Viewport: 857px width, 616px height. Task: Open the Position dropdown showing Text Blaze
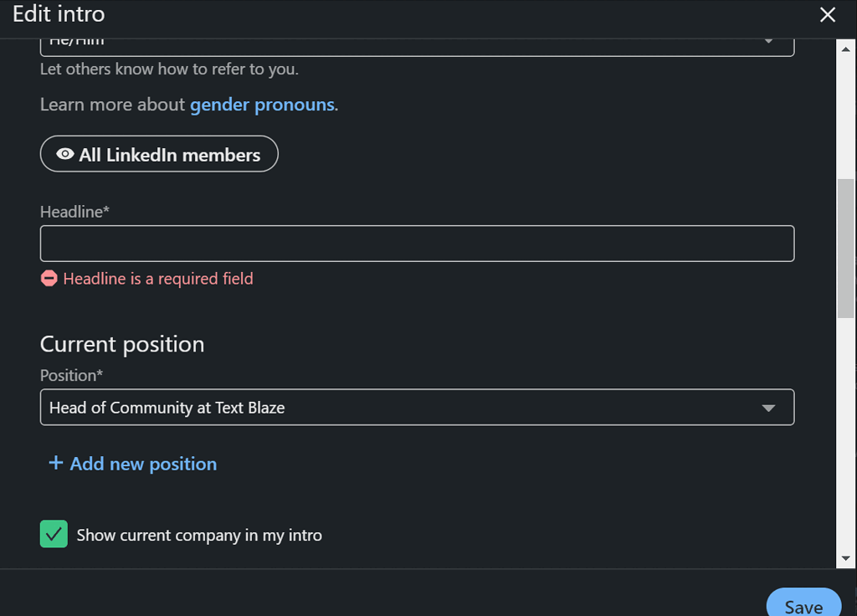pos(402,408)
